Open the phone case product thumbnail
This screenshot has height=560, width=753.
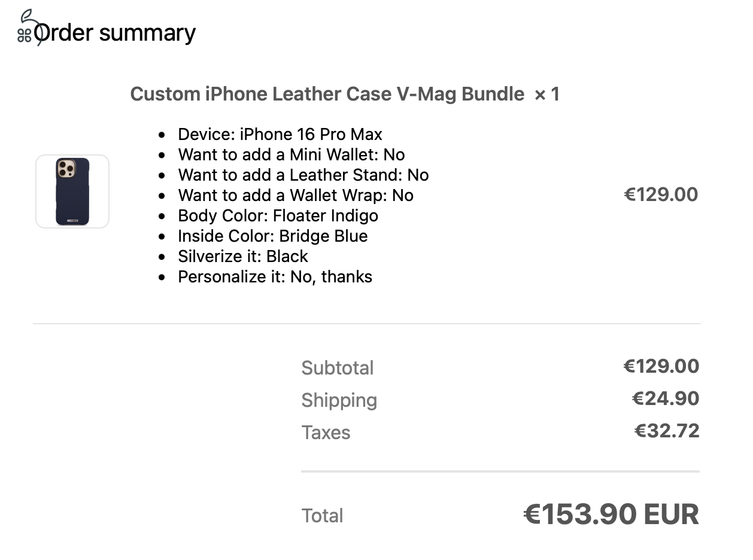tap(72, 191)
